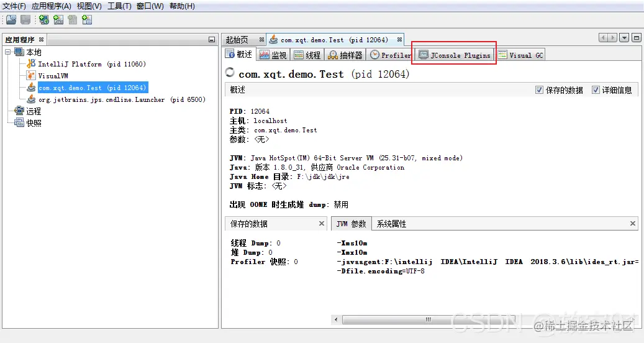Toggle the 详细信息 checkbox

[596, 90]
